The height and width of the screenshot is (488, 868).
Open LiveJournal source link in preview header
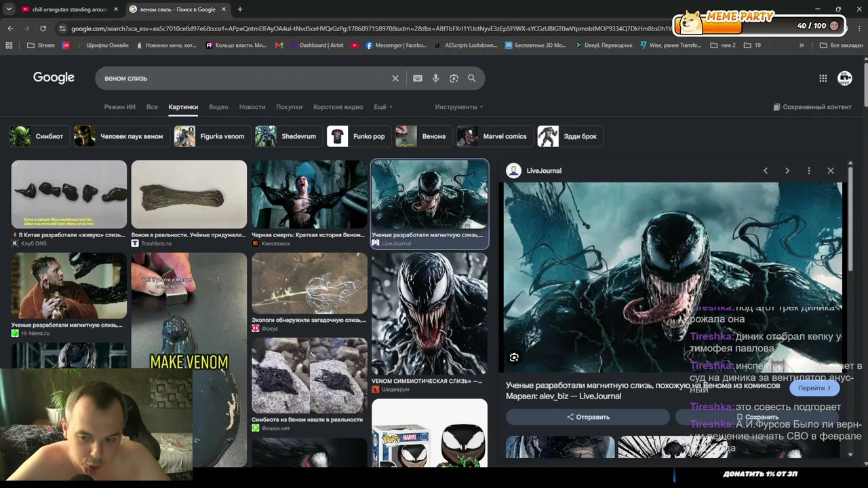534,171
